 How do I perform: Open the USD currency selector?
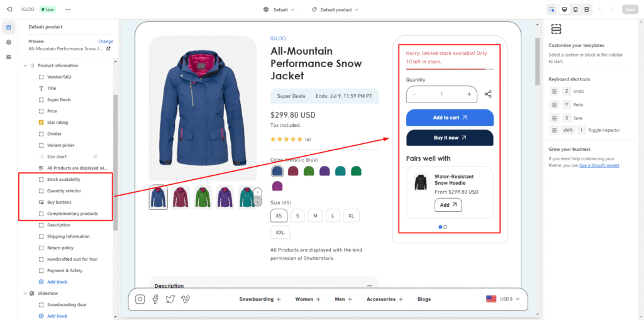pyautogui.click(x=504, y=299)
